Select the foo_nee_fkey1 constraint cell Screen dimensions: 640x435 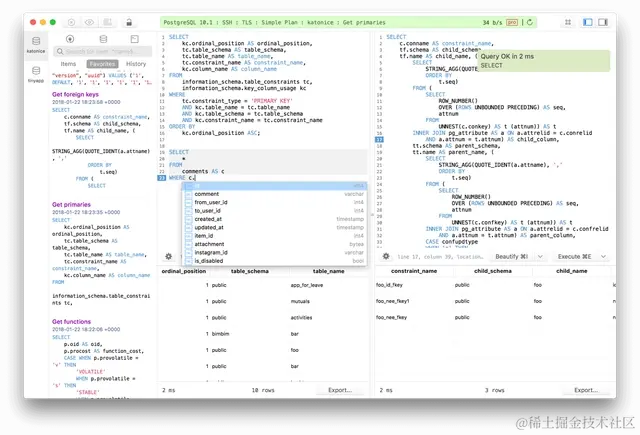pyautogui.click(x=393, y=302)
